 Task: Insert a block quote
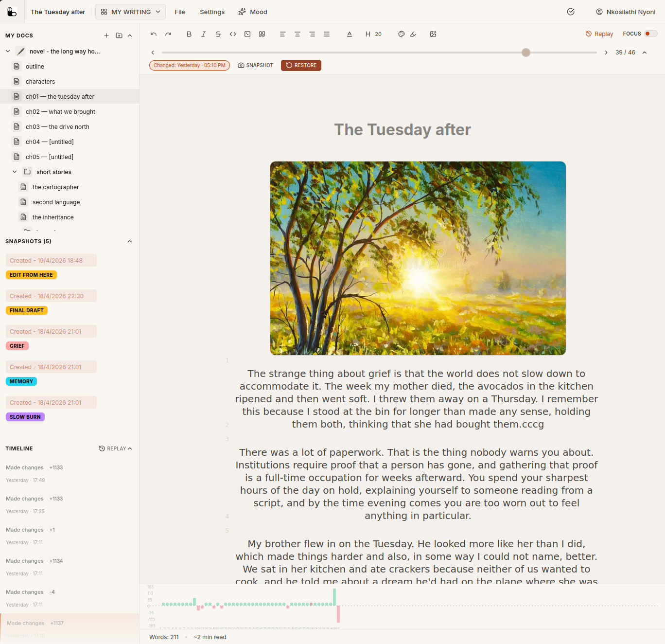click(x=262, y=34)
